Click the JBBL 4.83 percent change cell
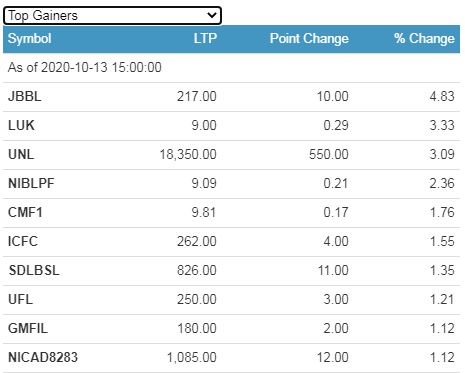The image size is (465, 373). (x=442, y=96)
